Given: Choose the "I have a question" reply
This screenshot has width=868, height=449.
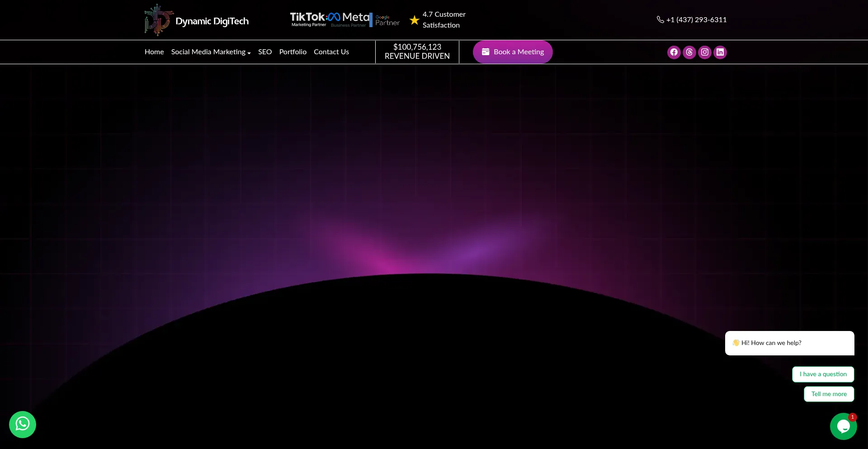Looking at the screenshot, I should point(823,374).
